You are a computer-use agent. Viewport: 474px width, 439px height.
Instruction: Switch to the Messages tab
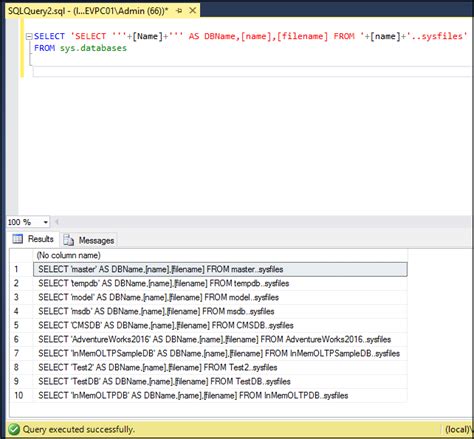[89, 240]
